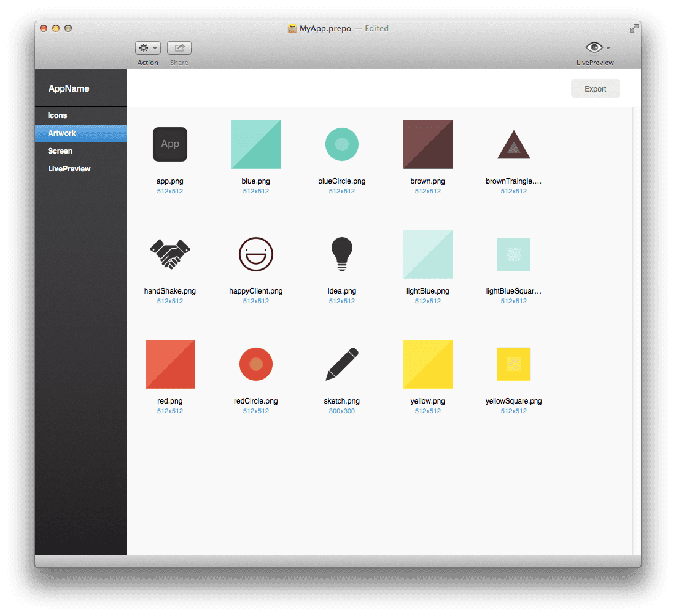Click the document icon beside MyApp.prepo
The width and height of the screenshot is (676, 616).
click(x=292, y=28)
